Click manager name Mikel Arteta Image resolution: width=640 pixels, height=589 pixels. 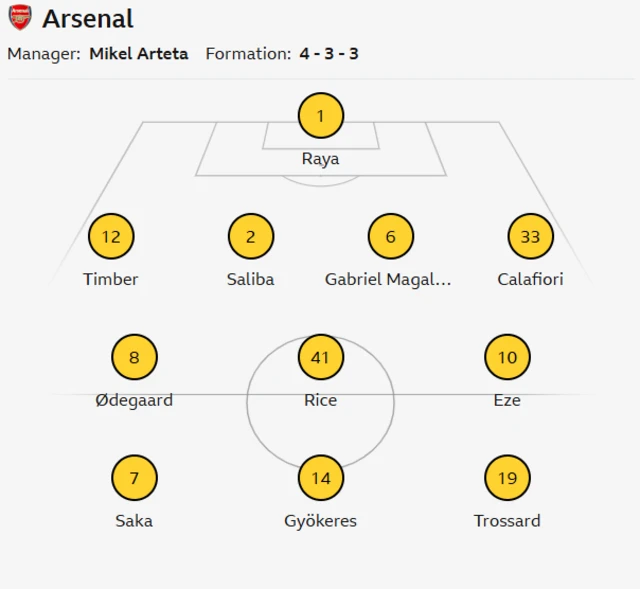(138, 54)
